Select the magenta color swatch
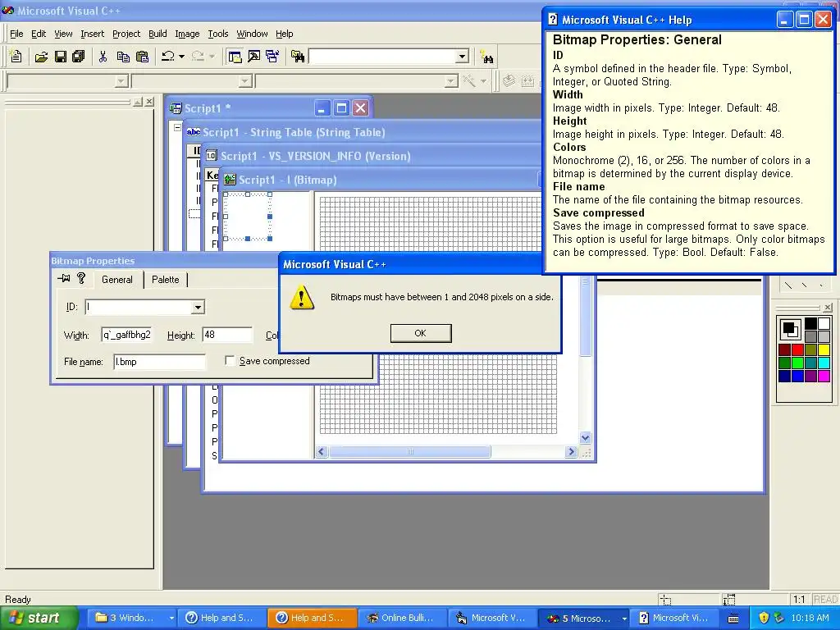Viewport: 840px width, 630px height. 824,376
